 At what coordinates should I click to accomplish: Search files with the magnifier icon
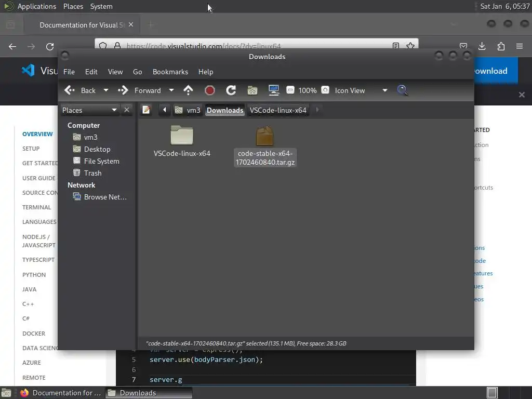coord(402,90)
